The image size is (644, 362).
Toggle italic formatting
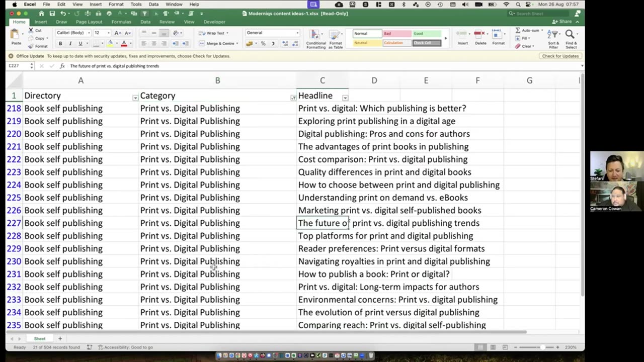[70, 44]
